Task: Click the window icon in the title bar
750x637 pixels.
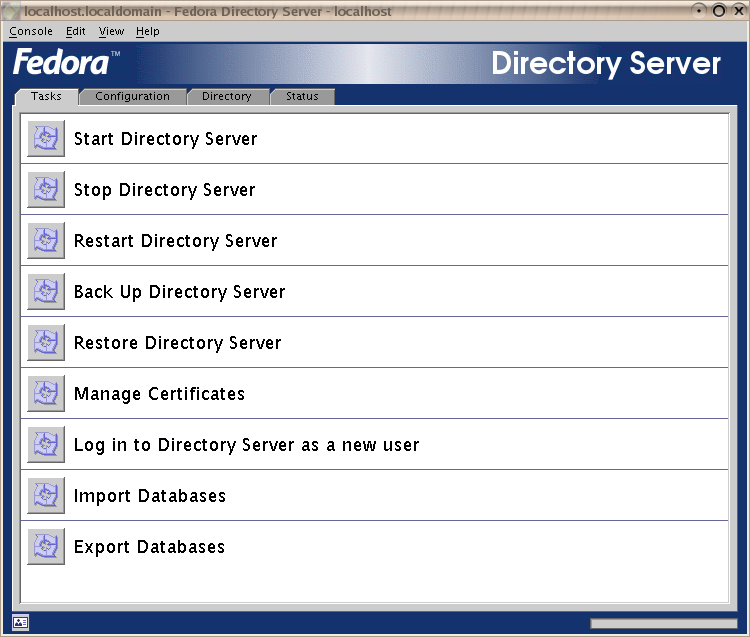Action: (12, 11)
